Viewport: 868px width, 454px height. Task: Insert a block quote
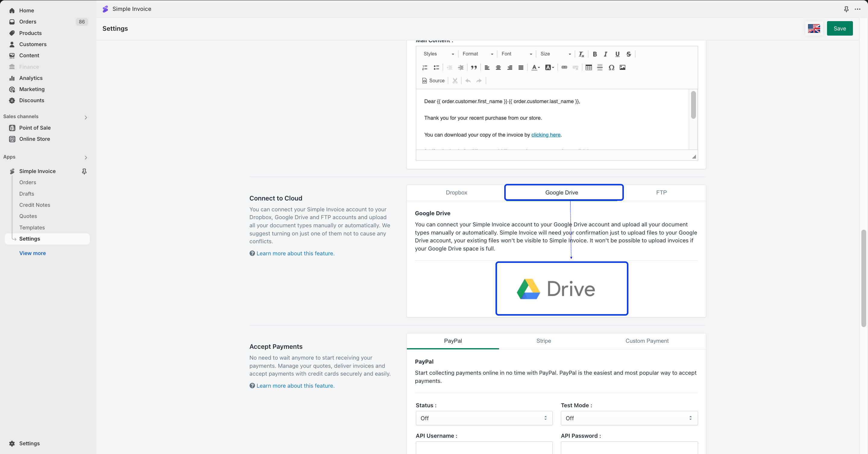click(x=474, y=68)
